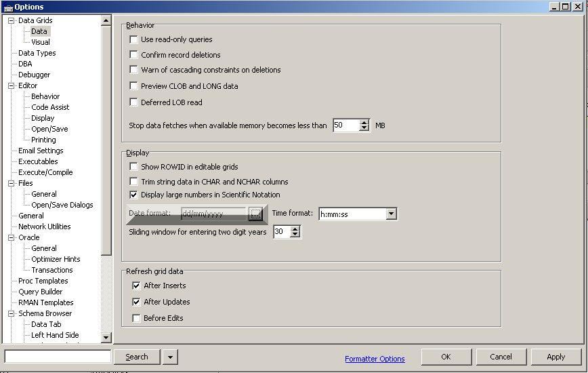Uncheck Display large numbers in Scientific Notation
Screen dimensions: 588x373
133,195
